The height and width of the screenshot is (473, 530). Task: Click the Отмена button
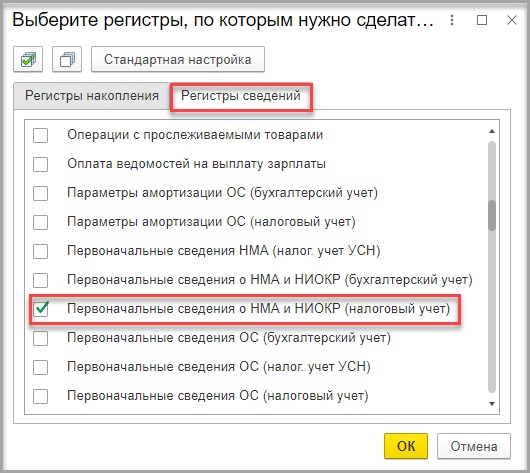tap(474, 446)
